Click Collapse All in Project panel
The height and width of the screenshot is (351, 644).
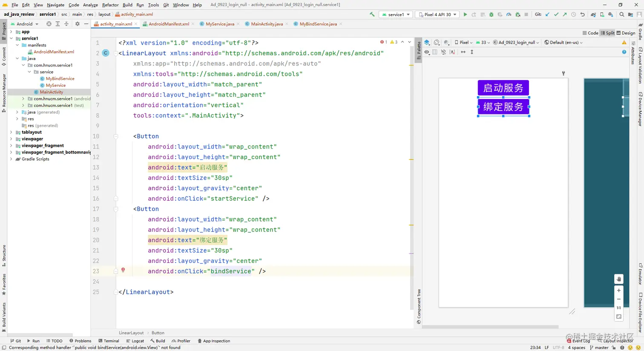[66, 24]
